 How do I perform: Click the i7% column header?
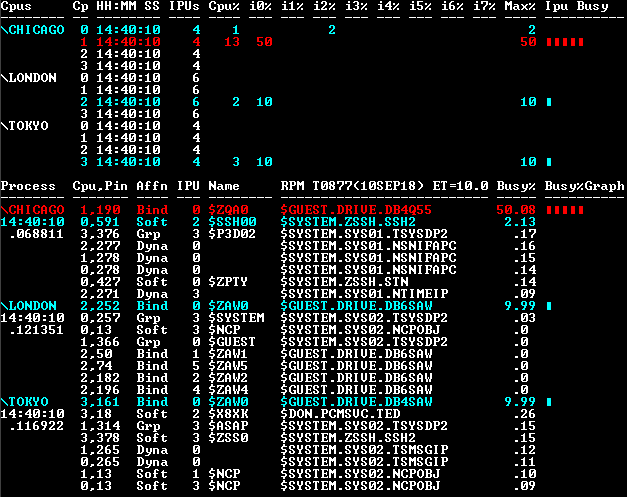coord(484,6)
